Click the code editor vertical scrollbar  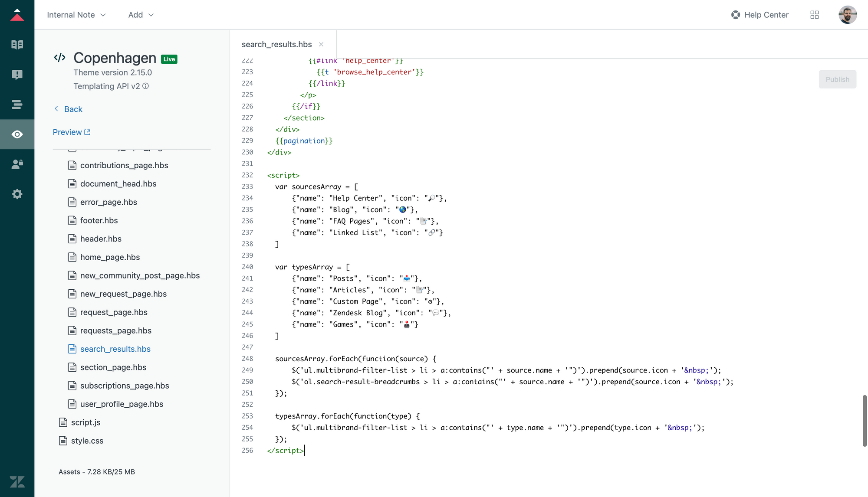864,420
